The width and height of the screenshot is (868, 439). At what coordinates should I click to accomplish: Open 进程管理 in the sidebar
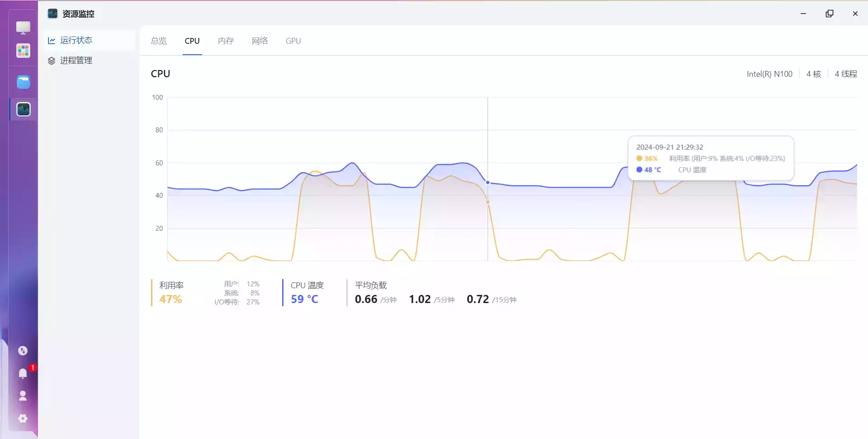click(90, 60)
